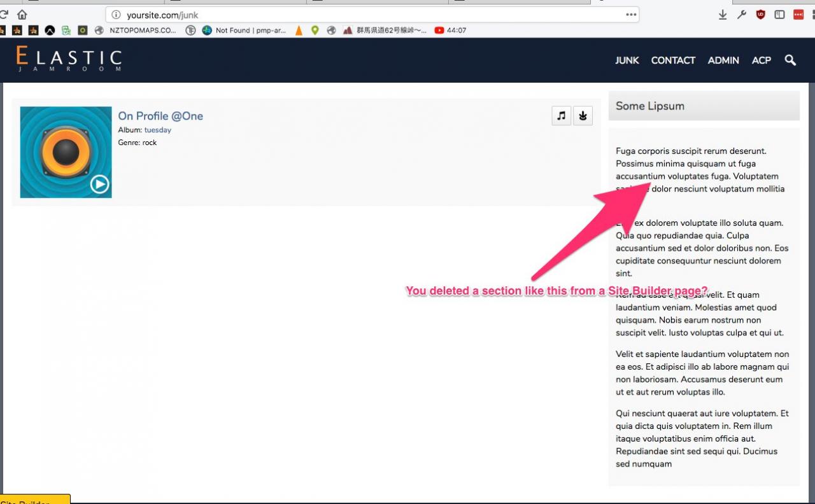Open site search with the magnifier icon

pyautogui.click(x=790, y=60)
